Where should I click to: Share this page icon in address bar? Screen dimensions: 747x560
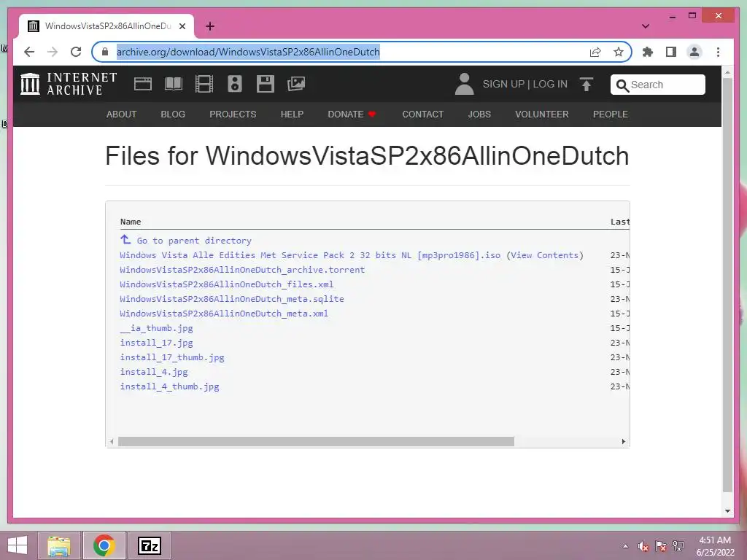click(595, 52)
